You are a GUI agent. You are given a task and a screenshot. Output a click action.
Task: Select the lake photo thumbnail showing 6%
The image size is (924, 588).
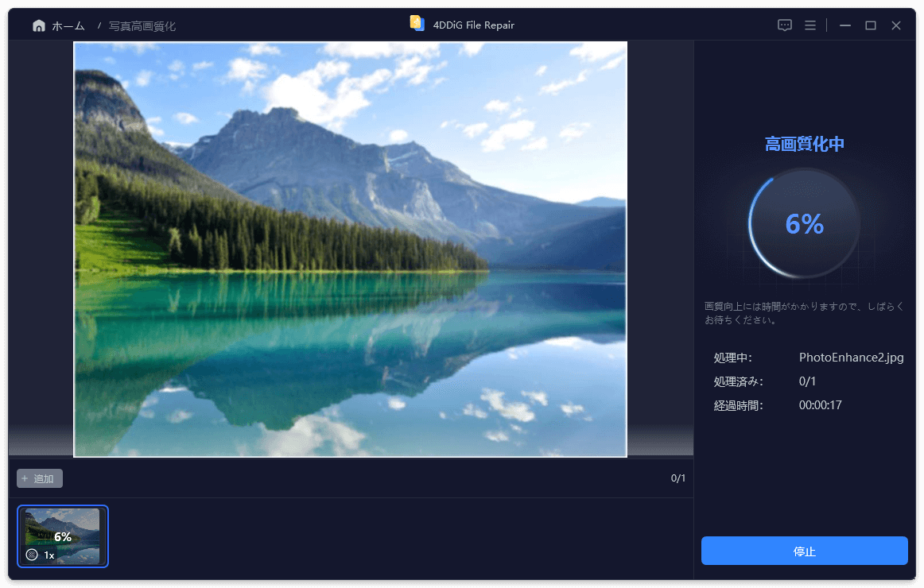click(63, 536)
